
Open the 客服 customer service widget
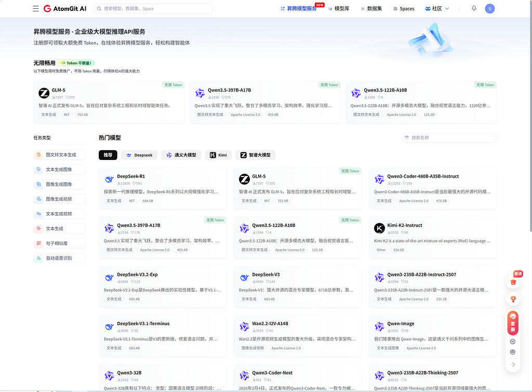pos(513,322)
